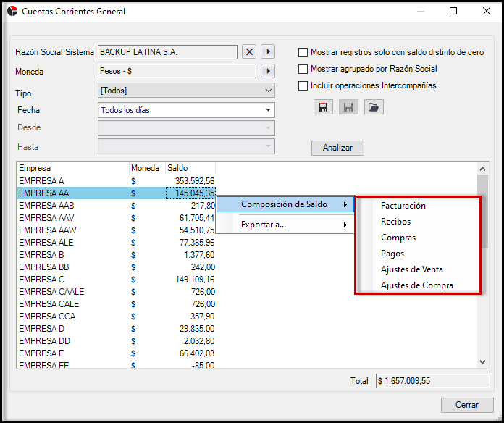The image size is (504, 423).
Task: Select the EMPRESA DD row
Action: coord(116,341)
